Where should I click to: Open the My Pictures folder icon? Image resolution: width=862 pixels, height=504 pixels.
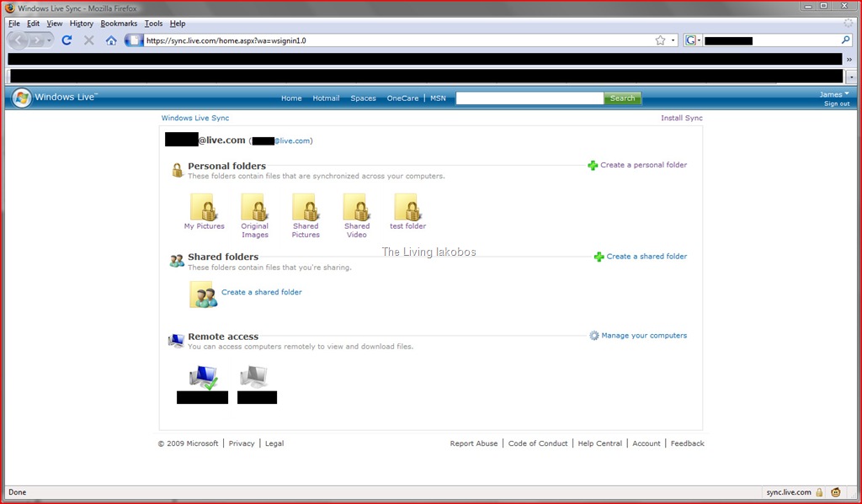(x=204, y=207)
